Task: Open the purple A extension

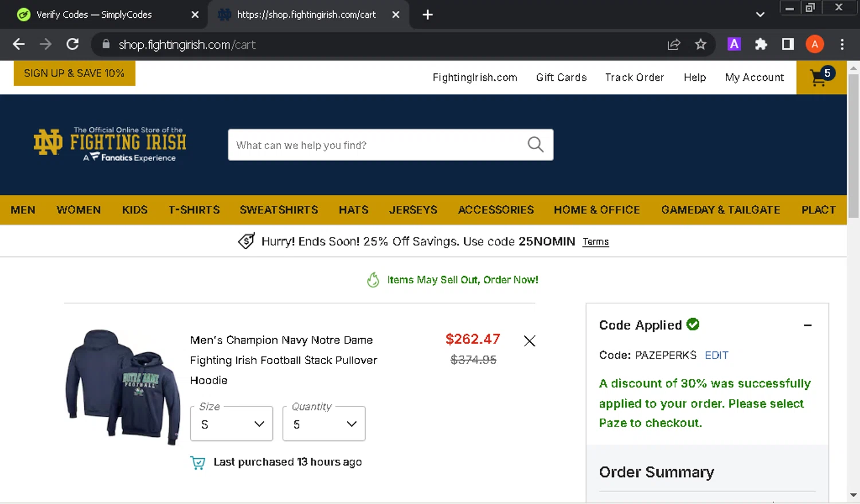Action: [734, 44]
